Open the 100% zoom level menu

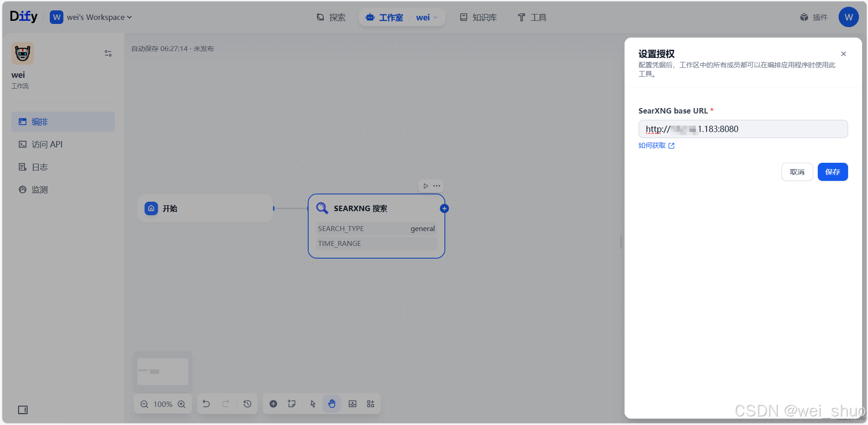tap(163, 404)
